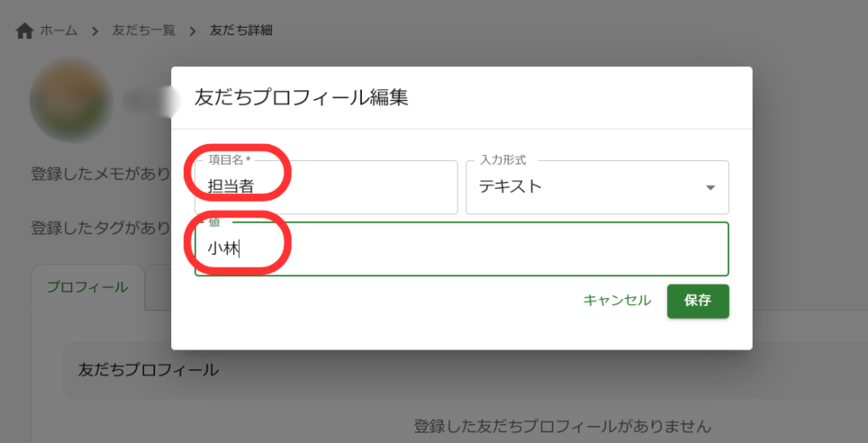This screenshot has height=443, width=868.
Task: Click the chevron between ホーム and 友だち一覧
Action: 95,31
